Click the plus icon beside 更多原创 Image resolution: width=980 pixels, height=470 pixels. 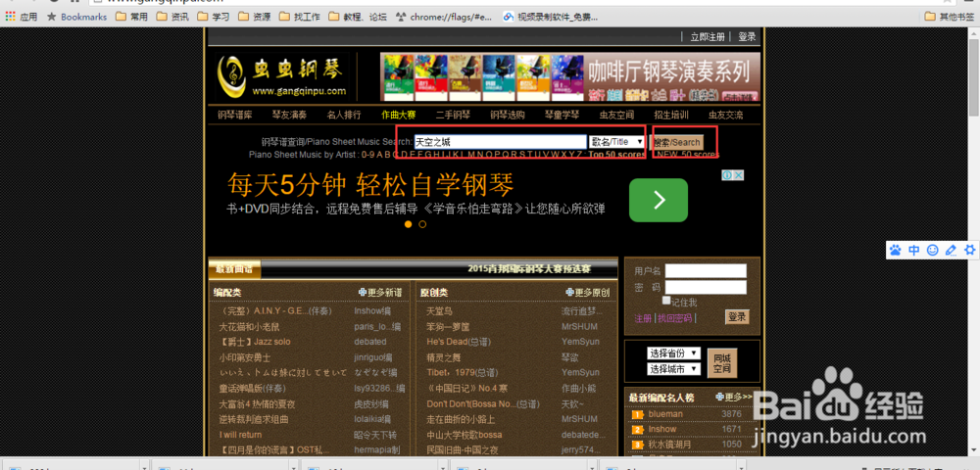[x=569, y=292]
